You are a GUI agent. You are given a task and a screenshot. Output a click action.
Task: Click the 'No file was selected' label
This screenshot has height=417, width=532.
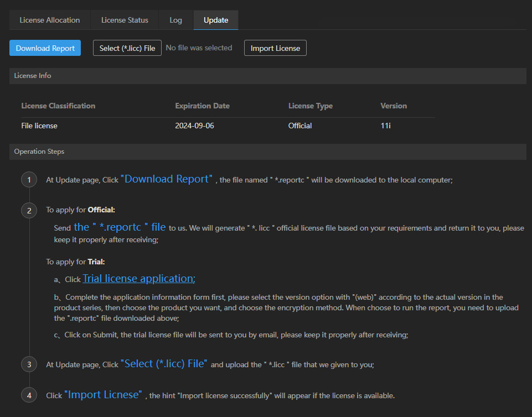[199, 48]
